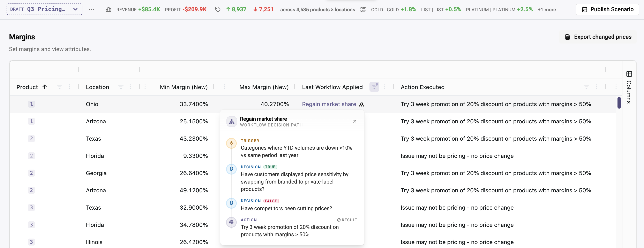Click the TRUE decision branch icon
This screenshot has width=644, height=248.
(x=232, y=169)
